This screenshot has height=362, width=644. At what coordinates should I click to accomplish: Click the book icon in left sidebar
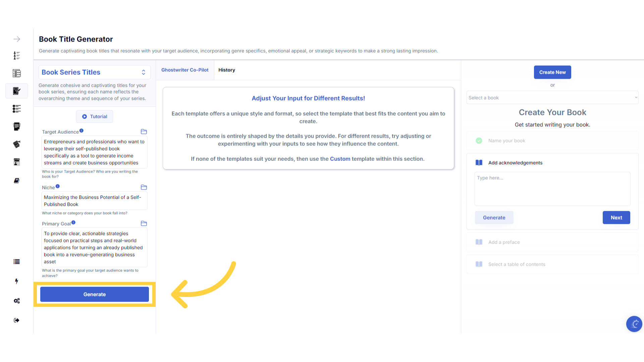pyautogui.click(x=17, y=181)
